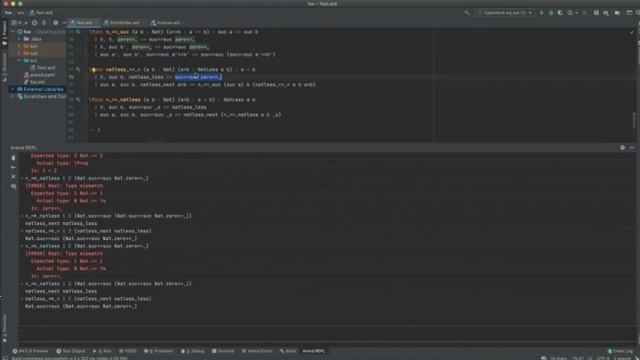Screen dimensions: 640x360
Task: Click the gutter icon beside <_=>_natless function
Action: pyautogui.click(x=78, y=100)
